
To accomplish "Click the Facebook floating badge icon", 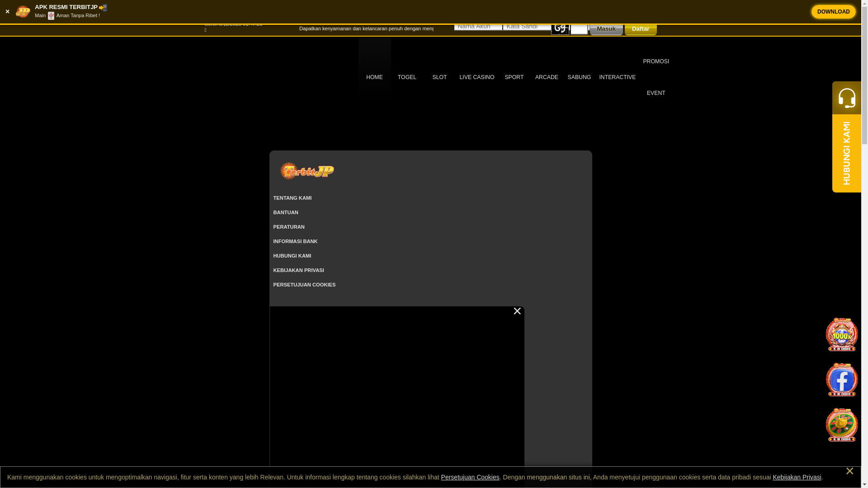I will [x=842, y=380].
